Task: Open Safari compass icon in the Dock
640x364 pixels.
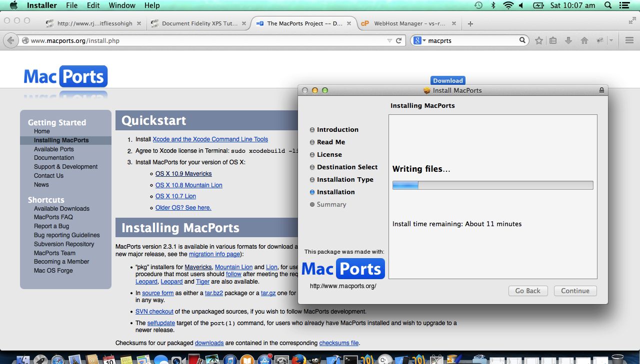Action: point(57,360)
